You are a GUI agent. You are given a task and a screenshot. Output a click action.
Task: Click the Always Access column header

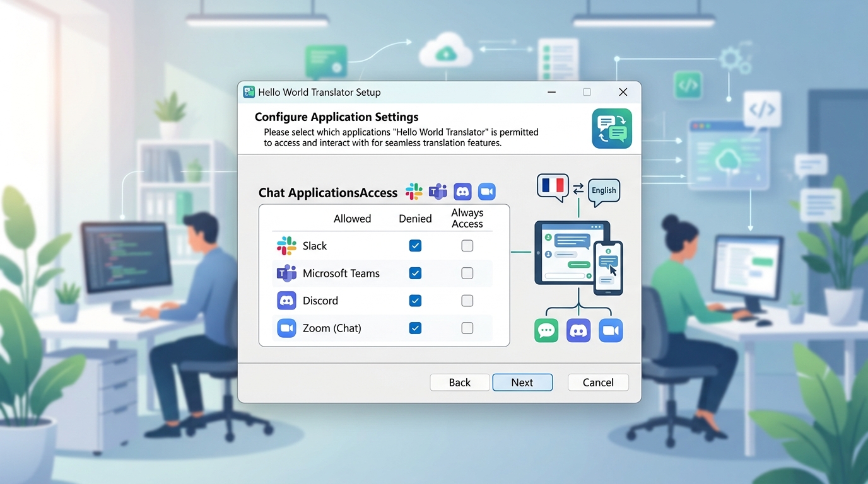(467, 218)
